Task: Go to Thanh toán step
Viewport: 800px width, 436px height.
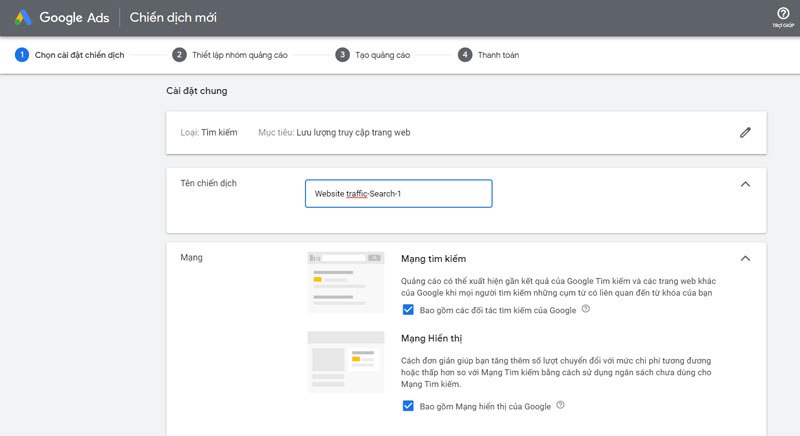Action: [498, 55]
